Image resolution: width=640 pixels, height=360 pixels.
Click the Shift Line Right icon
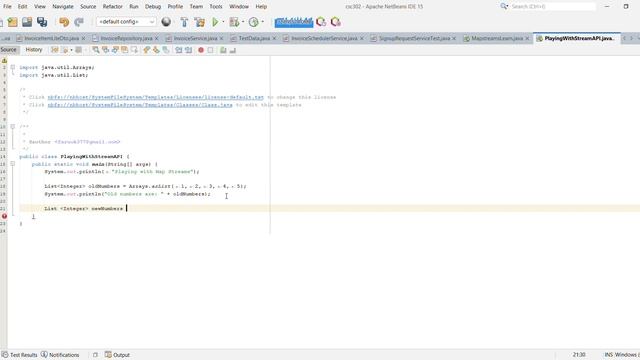[x=189, y=50]
